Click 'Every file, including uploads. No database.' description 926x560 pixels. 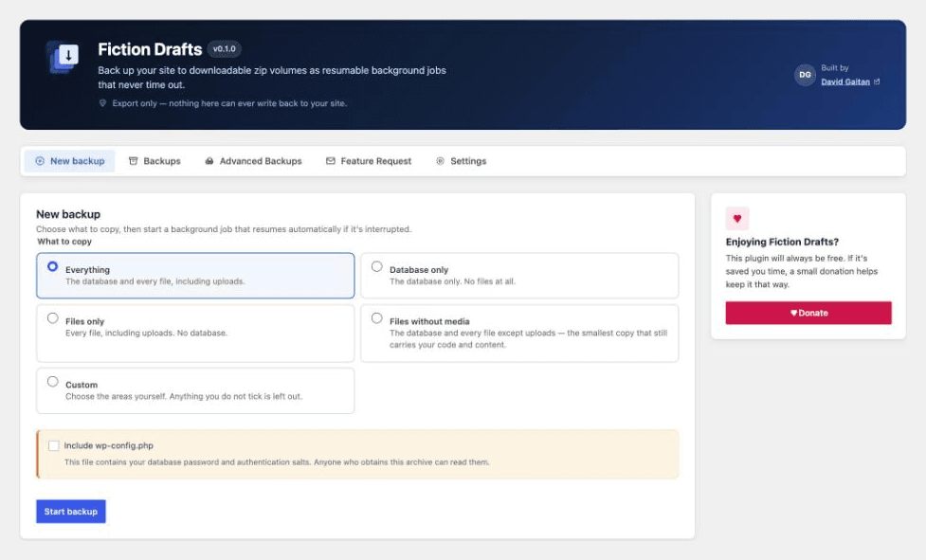(x=147, y=333)
